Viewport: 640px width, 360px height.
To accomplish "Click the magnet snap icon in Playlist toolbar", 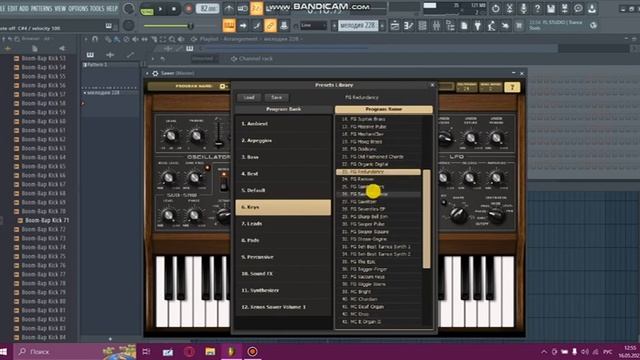I will point(95,39).
